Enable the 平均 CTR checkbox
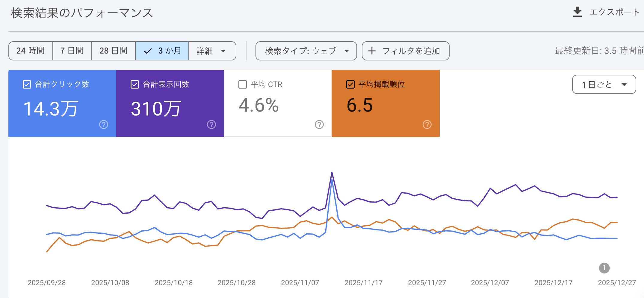This screenshot has width=644, height=298. pyautogui.click(x=243, y=84)
